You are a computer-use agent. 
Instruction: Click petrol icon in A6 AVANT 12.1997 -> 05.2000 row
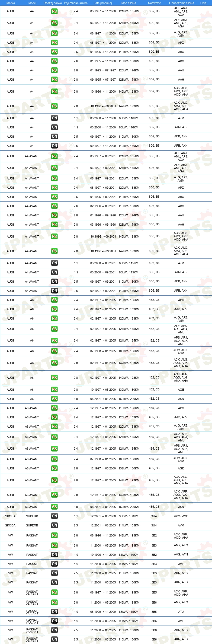pos(54,468)
